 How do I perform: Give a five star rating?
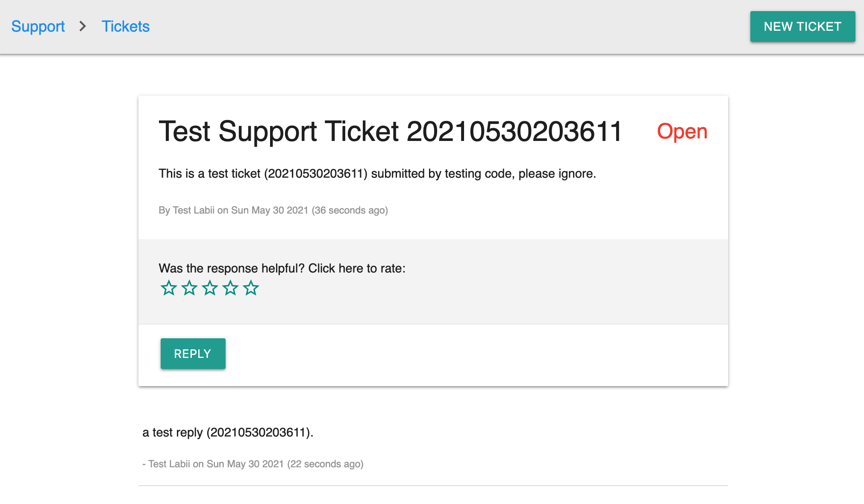click(x=251, y=288)
